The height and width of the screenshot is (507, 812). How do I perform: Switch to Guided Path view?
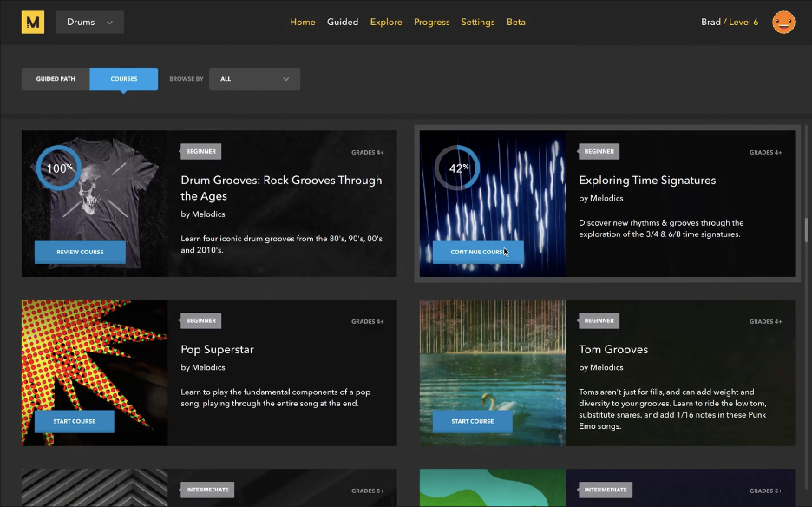coord(56,79)
